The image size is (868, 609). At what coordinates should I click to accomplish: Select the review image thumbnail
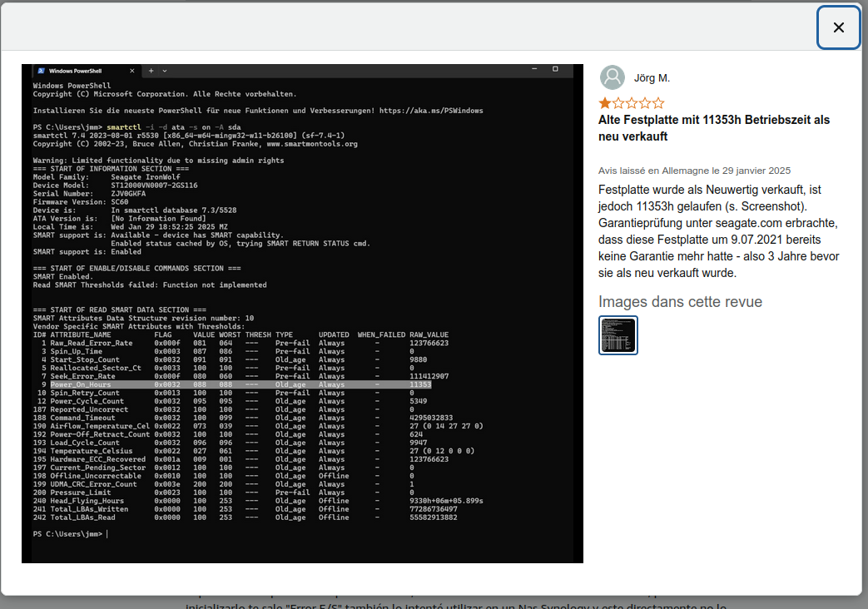[618, 335]
